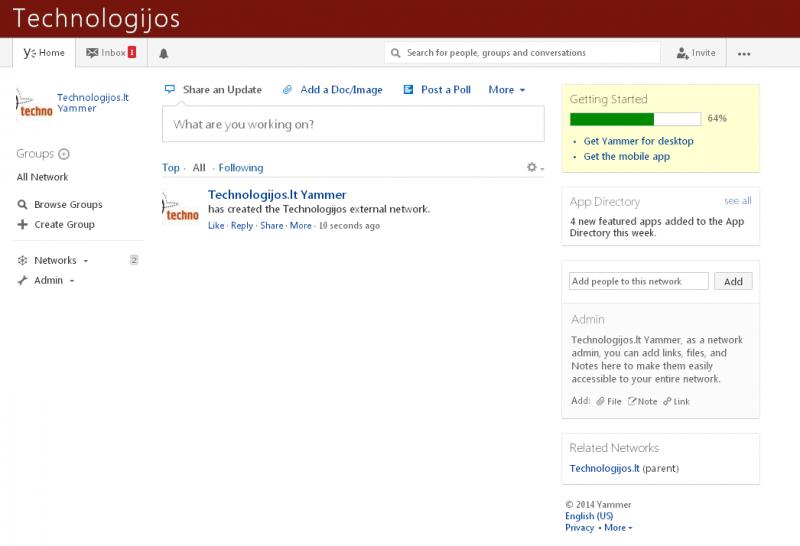Click Add people to this network field

(639, 281)
